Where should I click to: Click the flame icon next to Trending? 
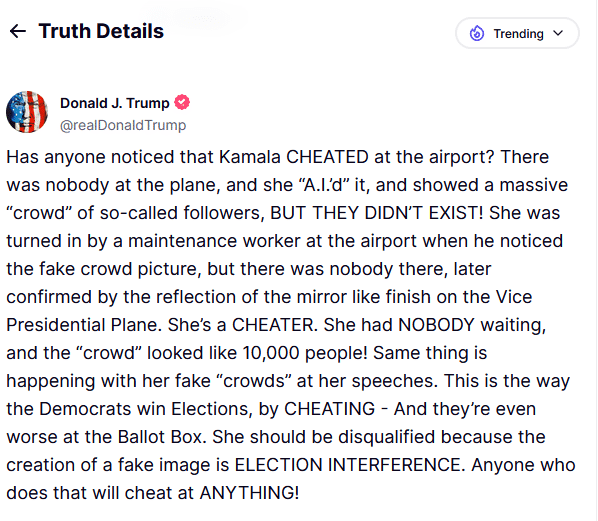pyautogui.click(x=477, y=33)
